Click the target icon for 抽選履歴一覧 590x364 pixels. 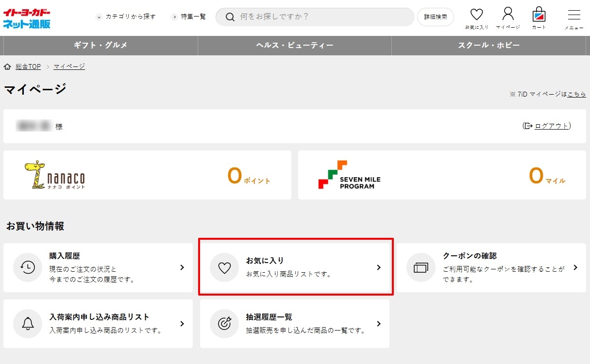224,324
